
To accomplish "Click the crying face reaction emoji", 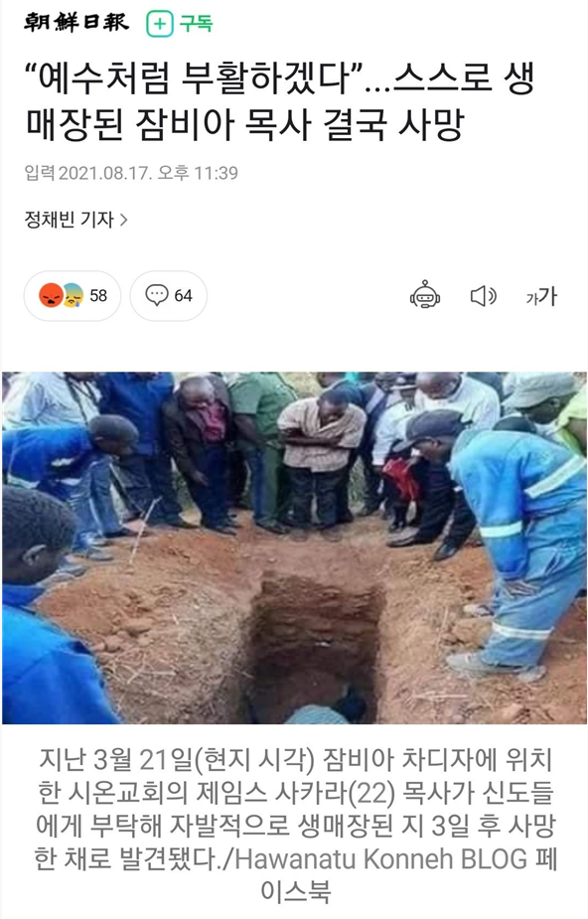I will pos(73,295).
